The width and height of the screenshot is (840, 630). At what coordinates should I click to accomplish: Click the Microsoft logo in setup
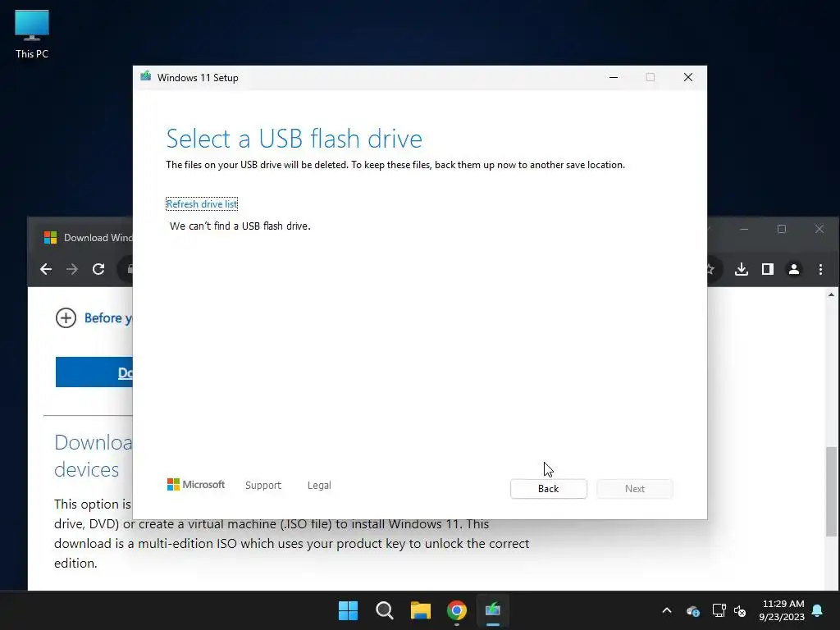pyautogui.click(x=196, y=484)
